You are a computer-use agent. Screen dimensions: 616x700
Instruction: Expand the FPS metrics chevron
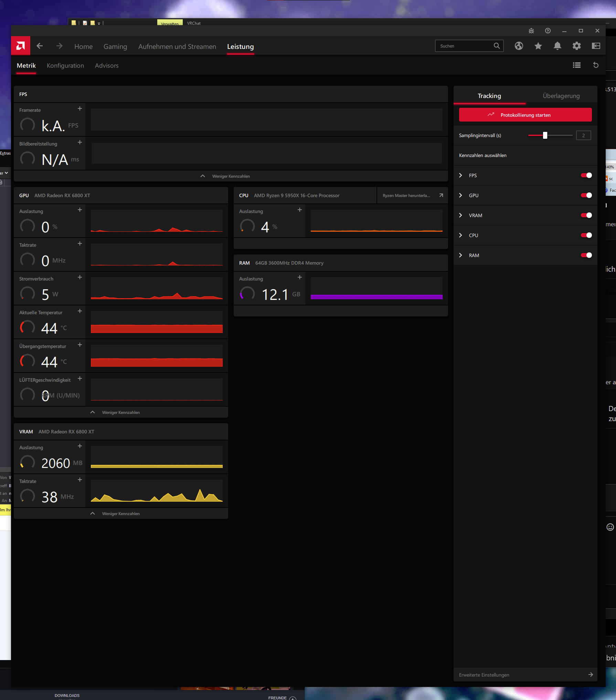click(x=460, y=175)
